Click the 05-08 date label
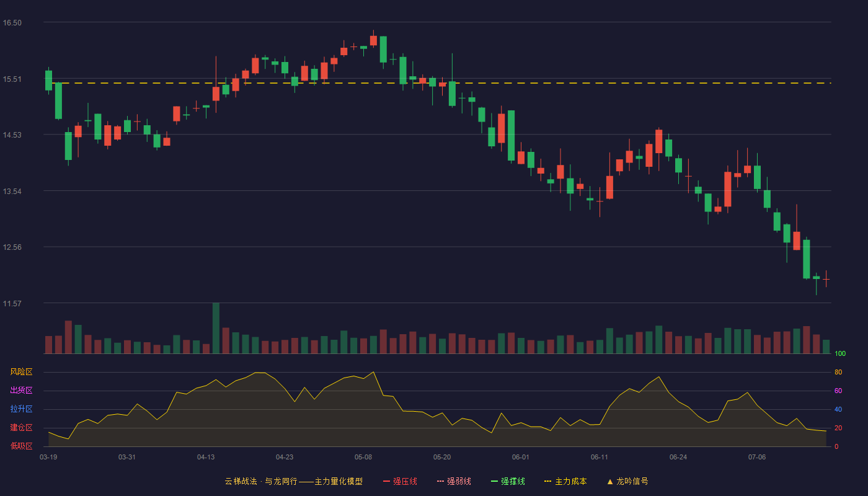The width and height of the screenshot is (868, 496). pyautogui.click(x=363, y=457)
